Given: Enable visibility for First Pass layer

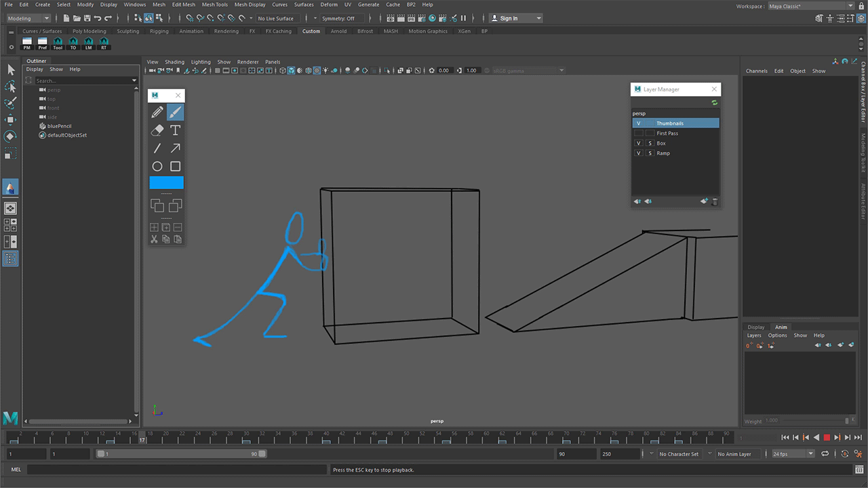Looking at the screenshot, I should pos(639,134).
